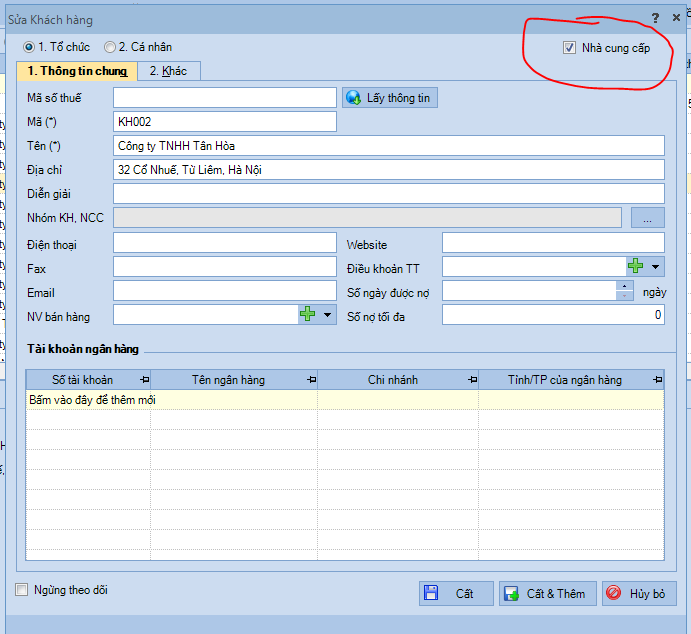Screen dimensions: 691x634
Task: Click the Diễn giải input field
Action: [389, 194]
